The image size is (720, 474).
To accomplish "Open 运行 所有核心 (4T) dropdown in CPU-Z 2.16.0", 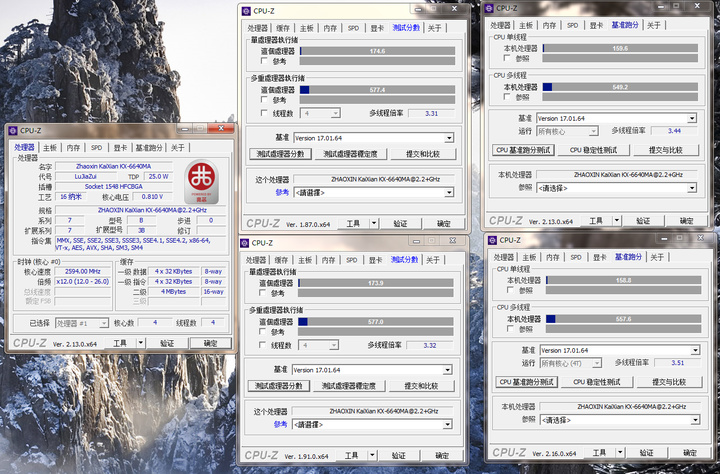I will (x=571, y=363).
